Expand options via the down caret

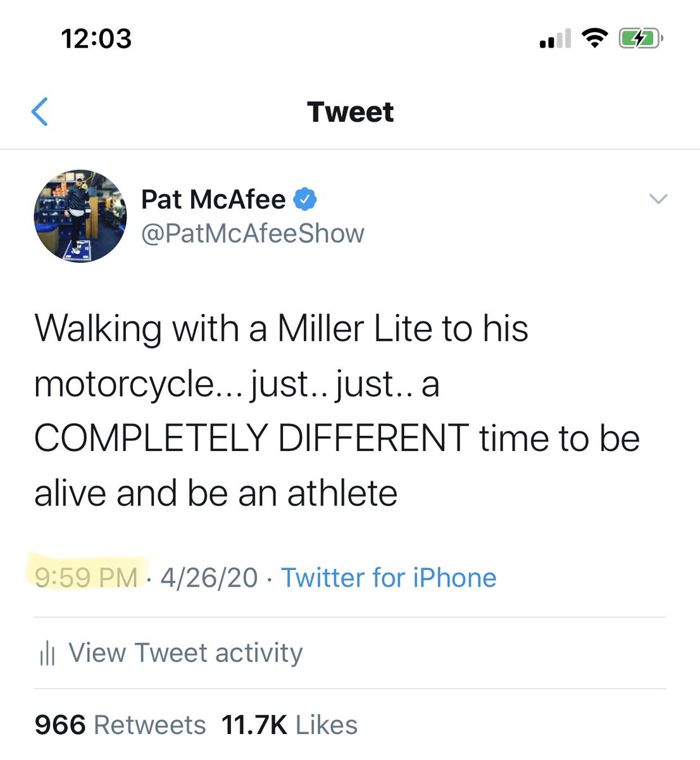[658, 199]
